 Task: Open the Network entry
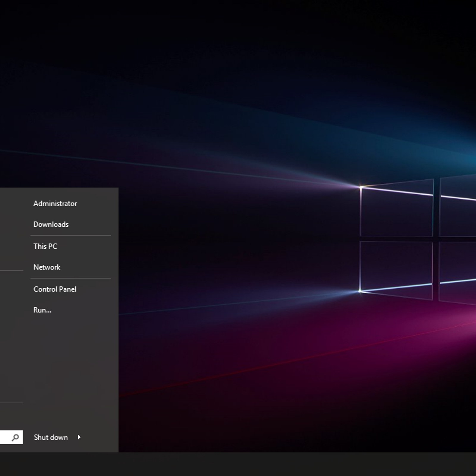[x=47, y=267]
